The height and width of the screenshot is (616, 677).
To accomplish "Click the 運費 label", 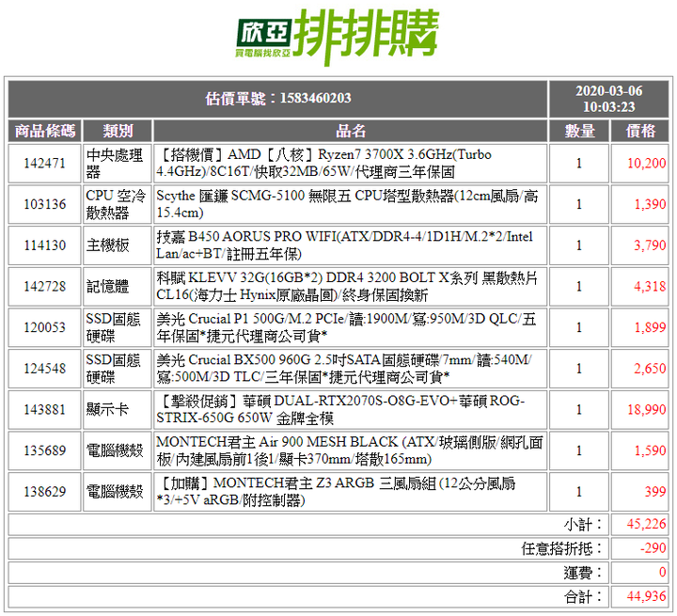I will (583, 573).
